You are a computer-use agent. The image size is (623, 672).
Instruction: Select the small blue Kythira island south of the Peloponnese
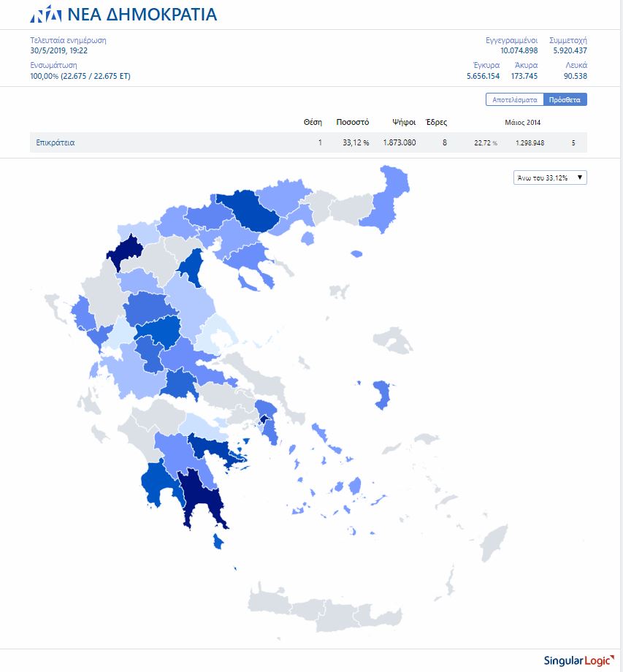pyautogui.click(x=218, y=541)
